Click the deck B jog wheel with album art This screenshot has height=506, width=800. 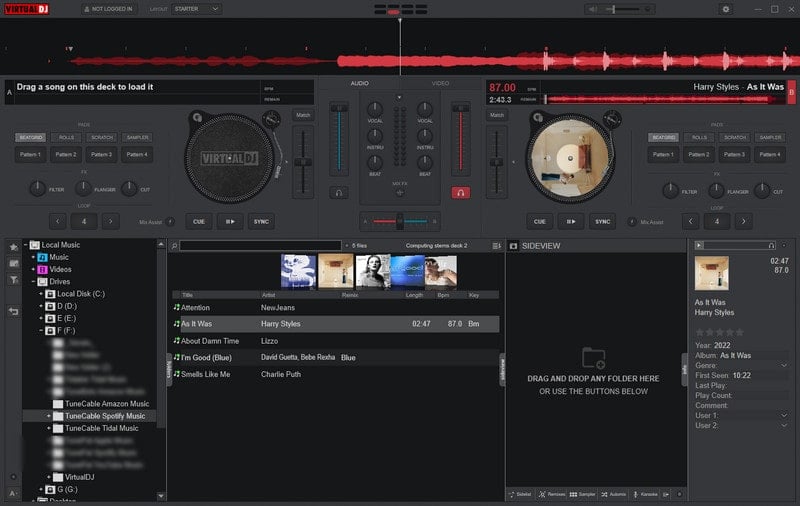point(570,158)
